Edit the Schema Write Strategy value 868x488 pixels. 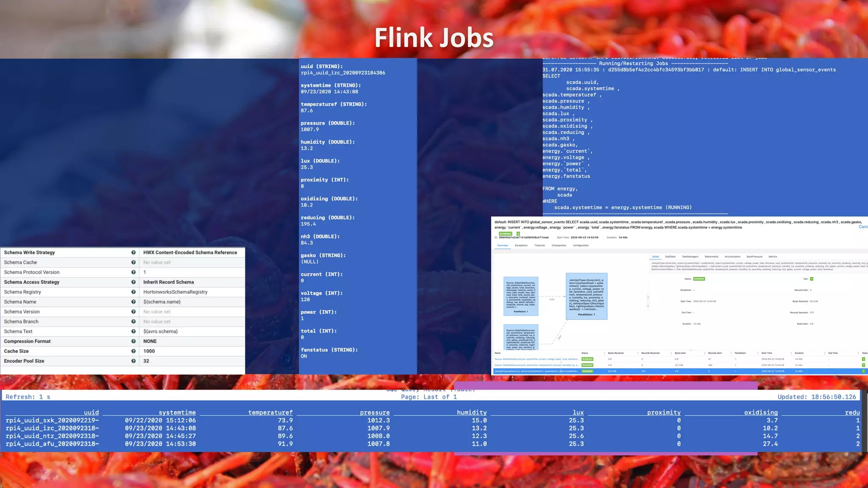pyautogui.click(x=190, y=252)
